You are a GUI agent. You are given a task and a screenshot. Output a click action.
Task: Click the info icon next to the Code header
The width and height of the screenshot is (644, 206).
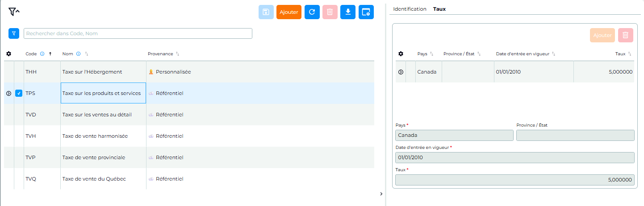(x=42, y=54)
